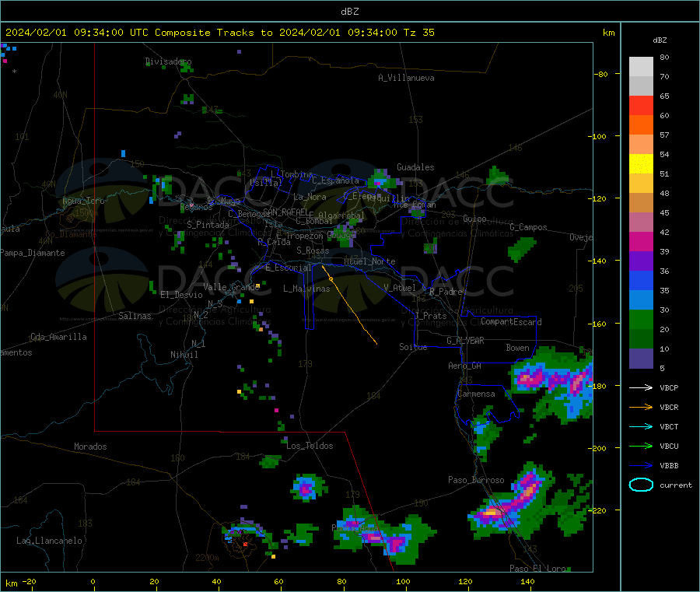This screenshot has height=592, width=700.
Task: Select the red 60 dBZ color swatch
Action: point(641,105)
